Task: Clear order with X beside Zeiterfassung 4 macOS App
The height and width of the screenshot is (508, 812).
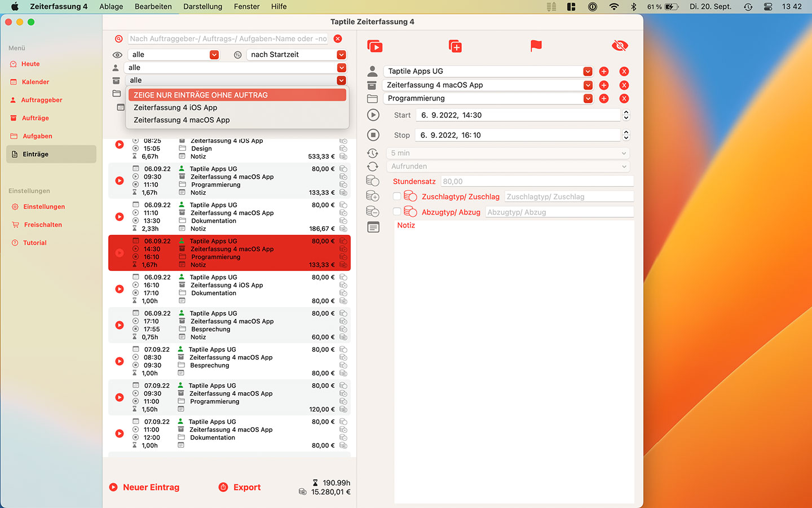Action: (624, 85)
